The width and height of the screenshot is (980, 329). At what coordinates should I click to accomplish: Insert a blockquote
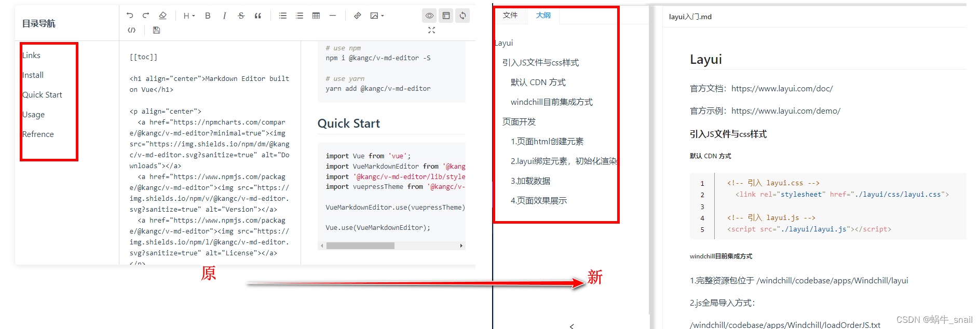(x=258, y=16)
